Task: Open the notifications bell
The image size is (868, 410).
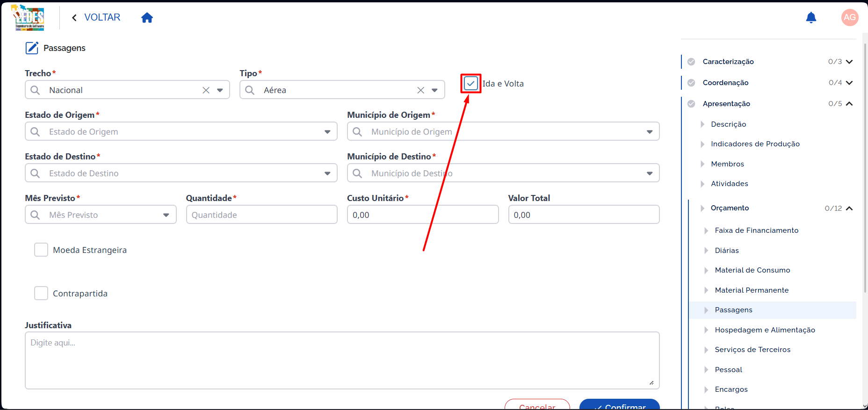Action: tap(811, 18)
